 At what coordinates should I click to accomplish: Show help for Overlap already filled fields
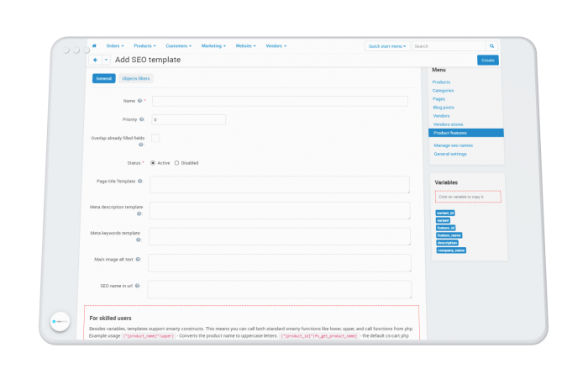[141, 145]
